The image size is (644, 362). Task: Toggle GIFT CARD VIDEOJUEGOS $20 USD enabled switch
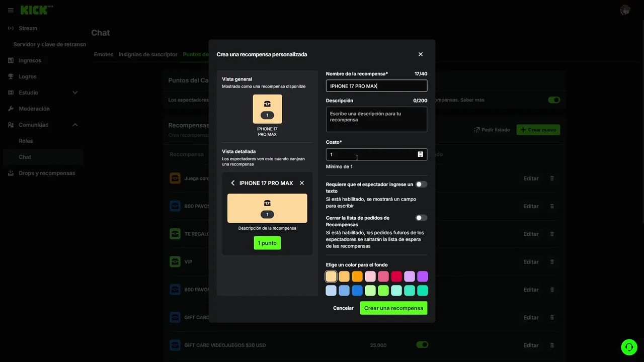[422, 345]
